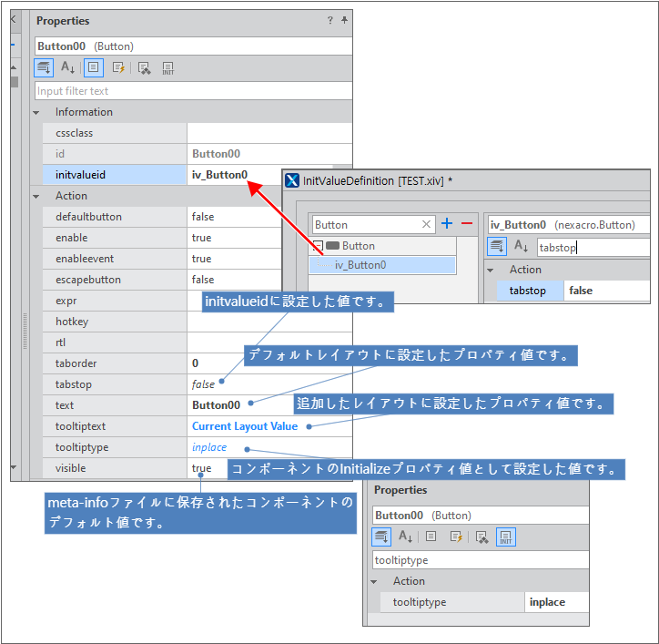659x644 pixels.
Task: Click the Alphabetical sort icon in the top Properties toolbar
Action: tap(68, 67)
